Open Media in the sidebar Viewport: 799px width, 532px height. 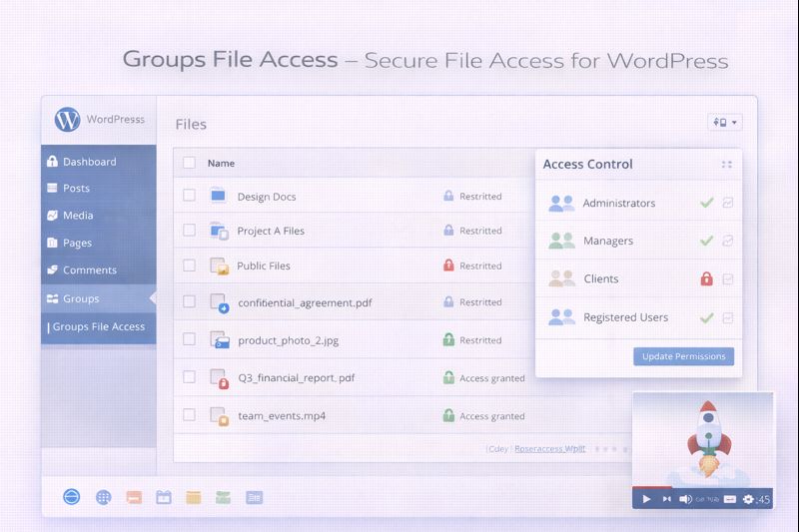coord(98,216)
